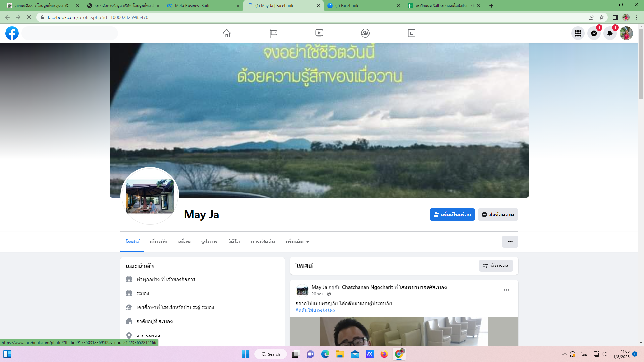Image resolution: width=644 pixels, height=362 pixels.
Task: Click the เพิ่มเป็นเพื่อน button
Action: [452, 215]
